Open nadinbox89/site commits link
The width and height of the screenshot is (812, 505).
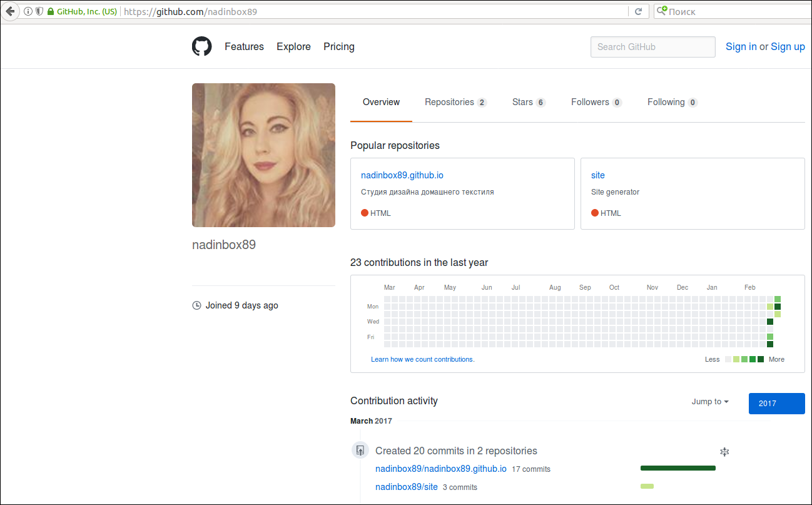tap(407, 487)
